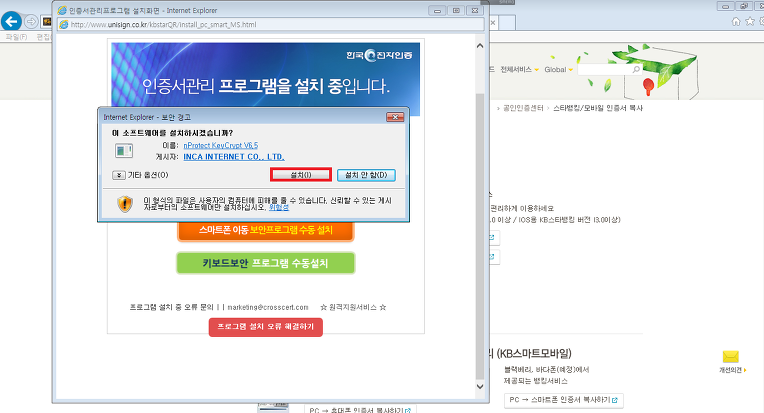The image size is (764, 413).
Task: Click the search magnifier icon on the bank page
Action: [636, 70]
